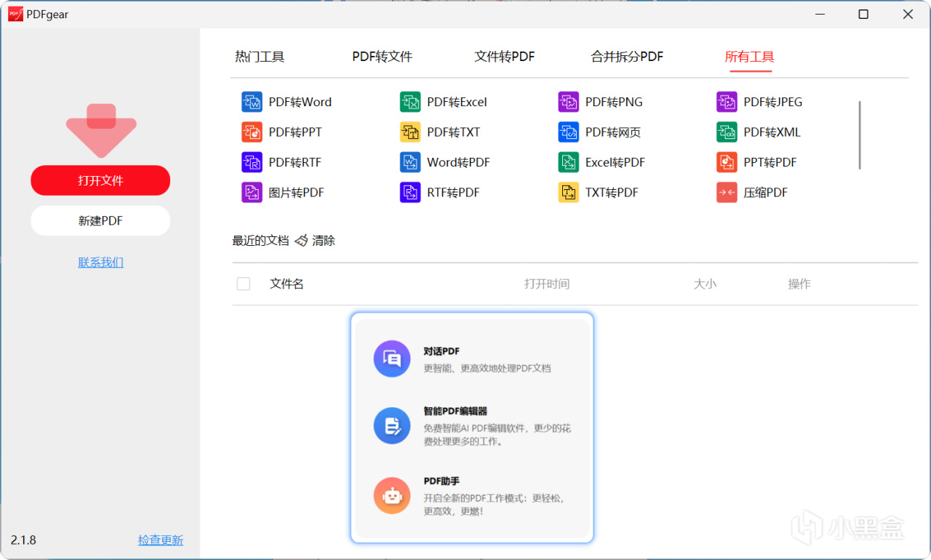
Task: Click the 新建PDF button
Action: [x=100, y=220]
